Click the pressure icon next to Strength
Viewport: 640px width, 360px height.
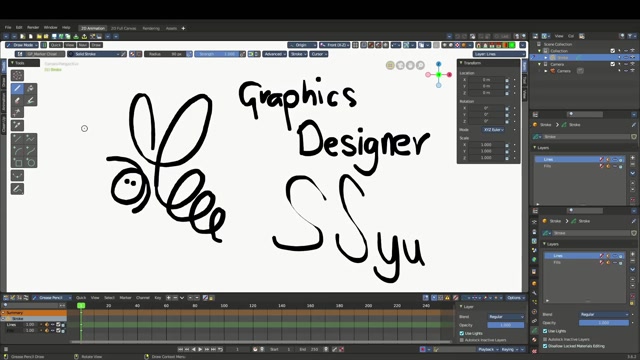coord(242,54)
